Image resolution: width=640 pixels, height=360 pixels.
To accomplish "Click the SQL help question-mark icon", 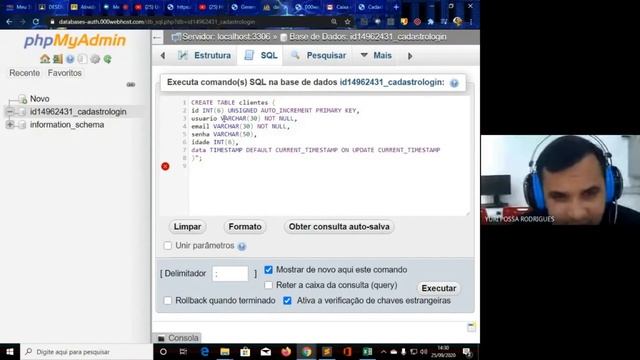I will tap(454, 83).
